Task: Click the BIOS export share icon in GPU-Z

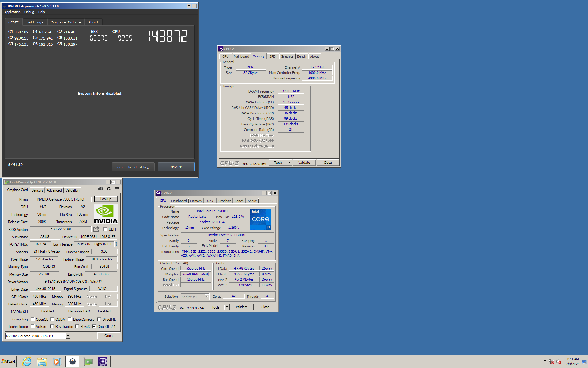Action: [96, 229]
